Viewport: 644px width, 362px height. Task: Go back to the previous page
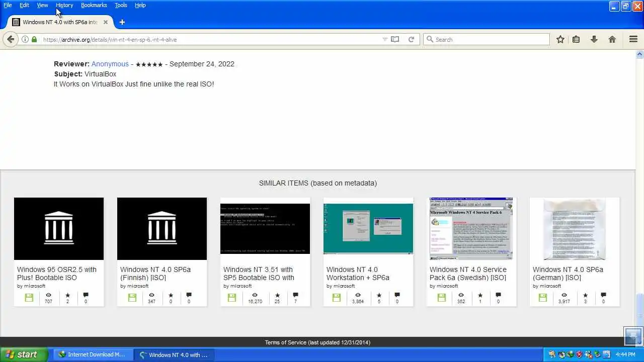click(x=11, y=39)
